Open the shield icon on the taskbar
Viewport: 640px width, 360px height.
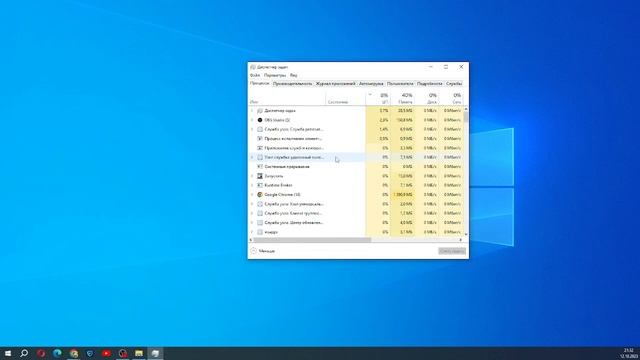pyautogui.click(x=90, y=353)
